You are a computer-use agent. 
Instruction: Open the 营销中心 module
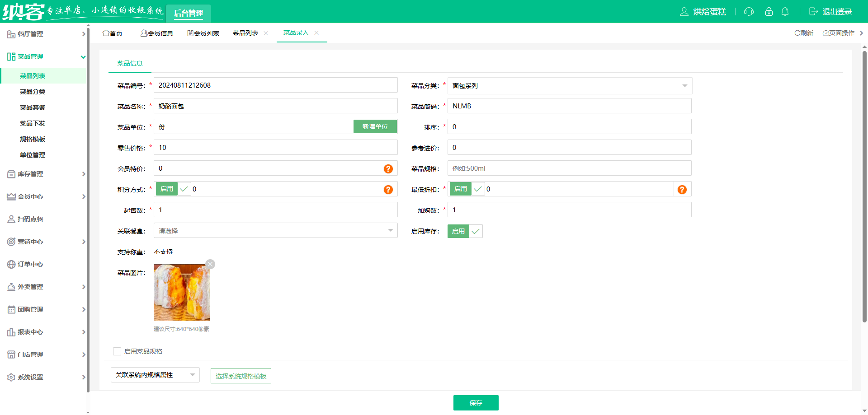point(30,242)
